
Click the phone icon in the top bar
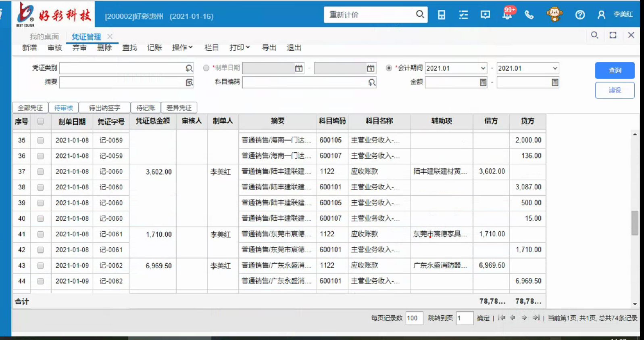(x=529, y=15)
